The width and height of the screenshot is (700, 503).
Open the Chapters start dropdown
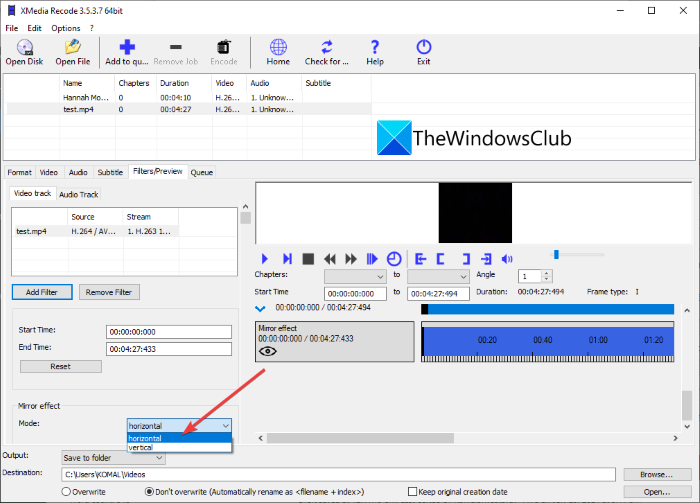[355, 277]
